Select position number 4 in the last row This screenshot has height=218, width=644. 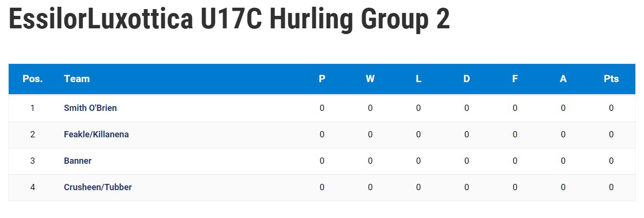[33, 187]
